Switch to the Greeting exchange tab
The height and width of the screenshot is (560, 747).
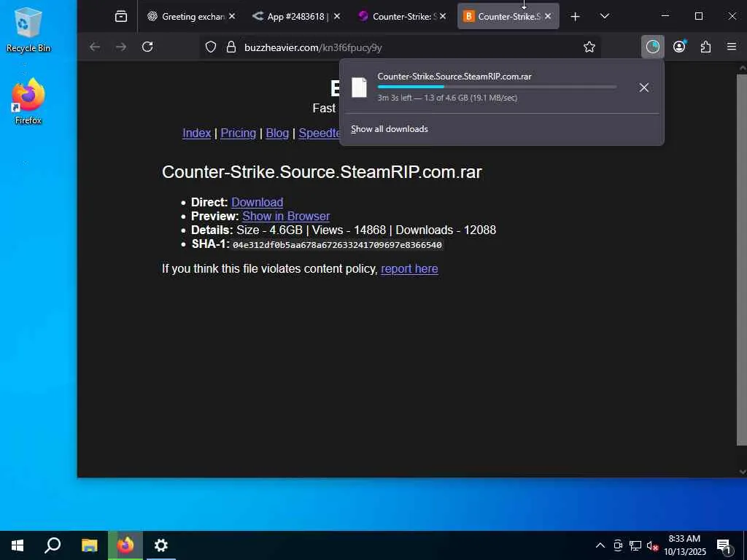coord(192,16)
